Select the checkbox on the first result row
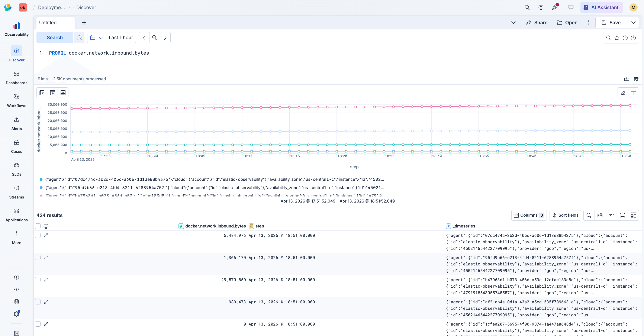 coord(38,235)
